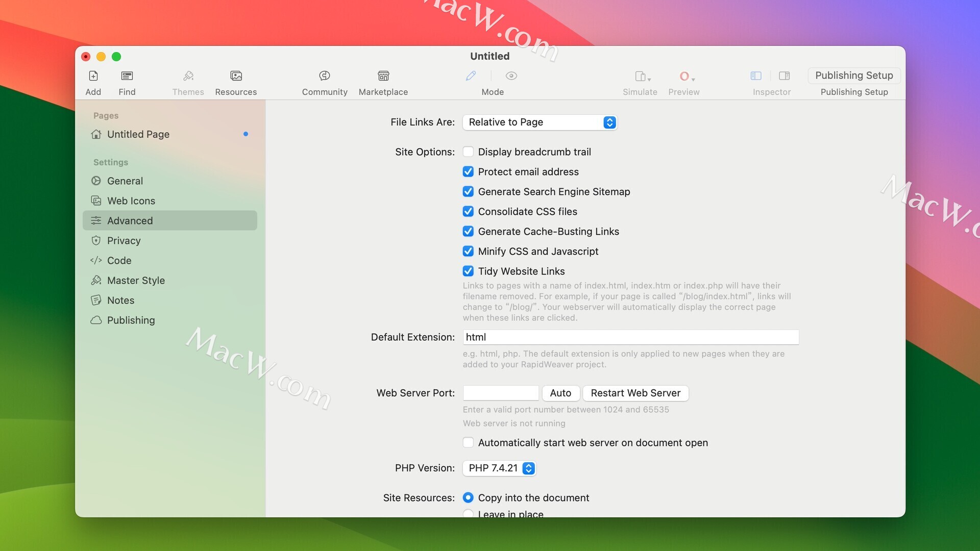Toggle Tidy Website Links checkbox
The height and width of the screenshot is (551, 980).
[468, 271]
